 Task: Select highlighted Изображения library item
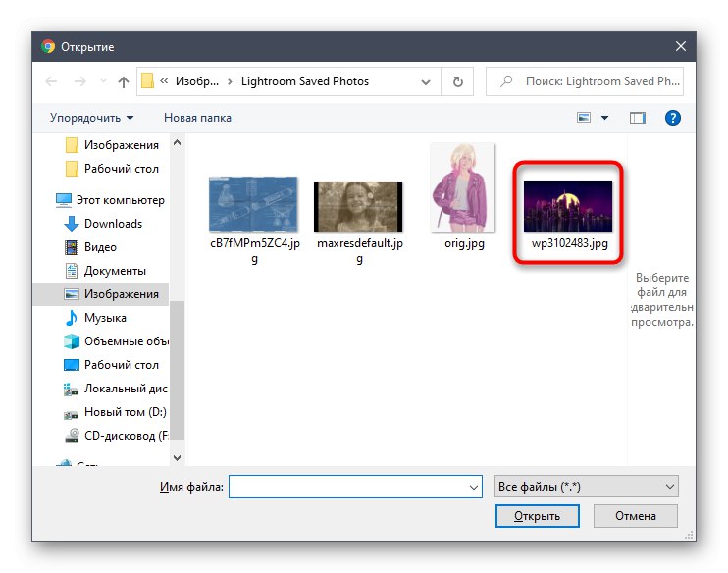(x=101, y=294)
